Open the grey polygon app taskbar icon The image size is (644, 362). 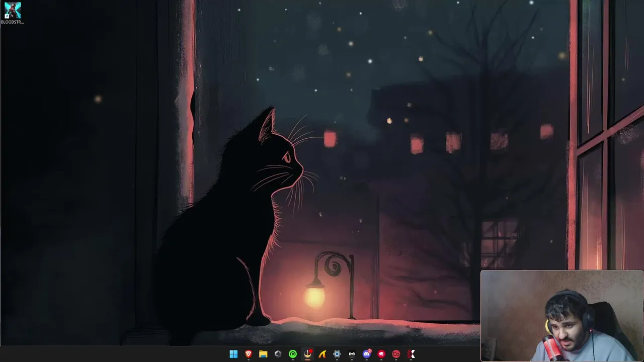278,354
